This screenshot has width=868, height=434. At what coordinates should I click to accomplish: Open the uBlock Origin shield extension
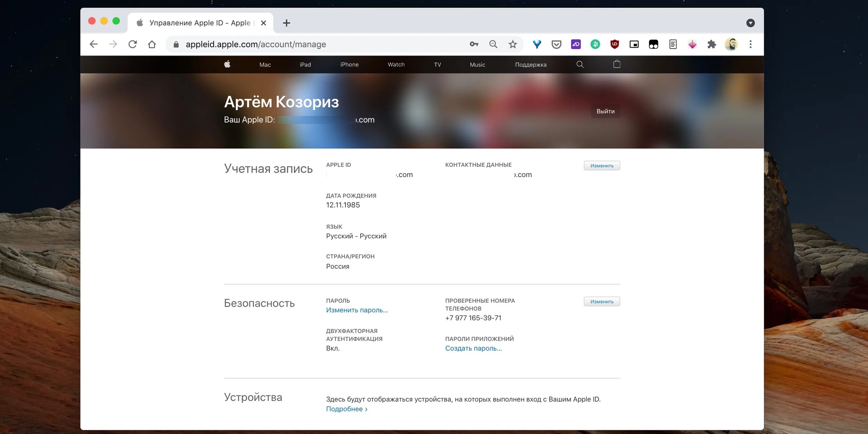click(615, 44)
